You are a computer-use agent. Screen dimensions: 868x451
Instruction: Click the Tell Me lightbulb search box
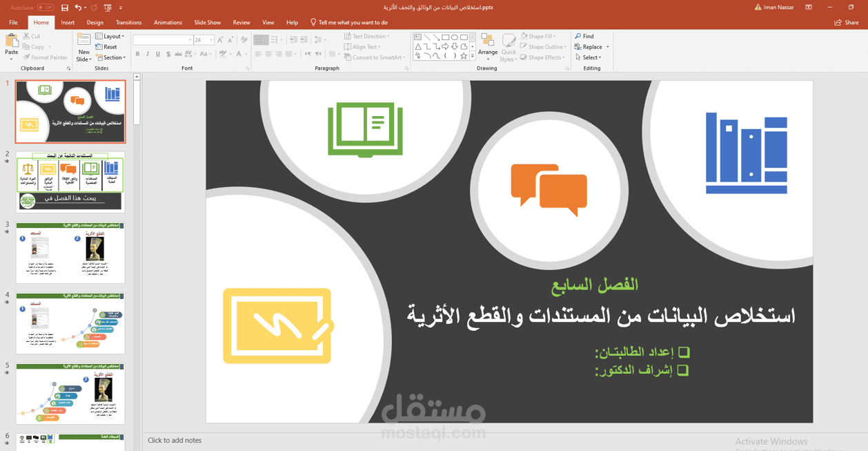(349, 22)
